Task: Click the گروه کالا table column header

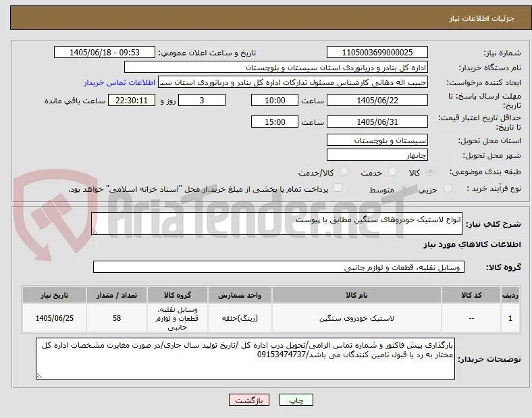Action: [x=178, y=295]
